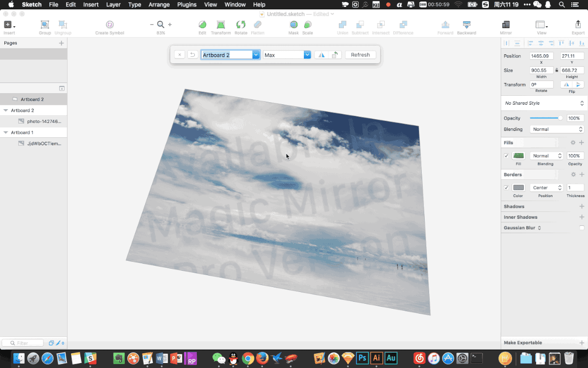This screenshot has height=368, width=588.
Task: Open the Plugins menu
Action: [x=187, y=4]
